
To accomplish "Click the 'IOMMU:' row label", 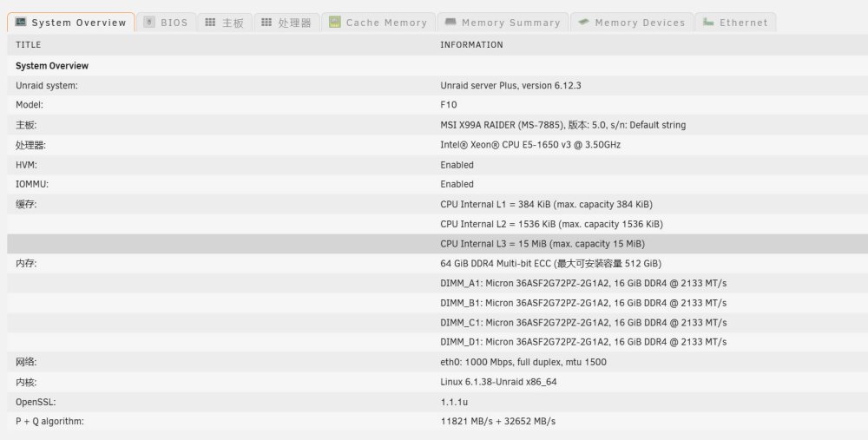I will [32, 184].
